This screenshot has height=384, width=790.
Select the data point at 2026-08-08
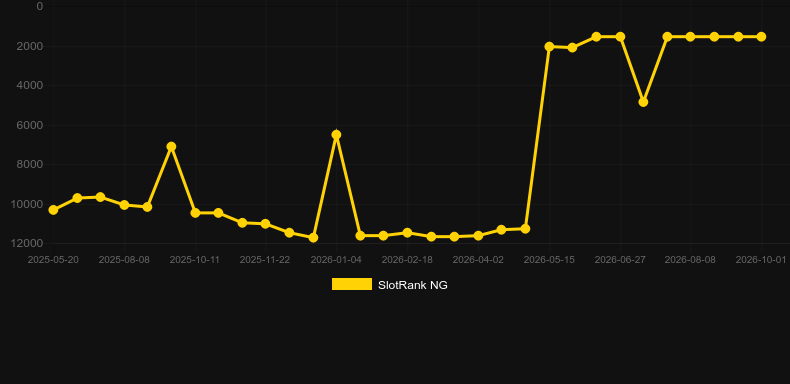691,37
